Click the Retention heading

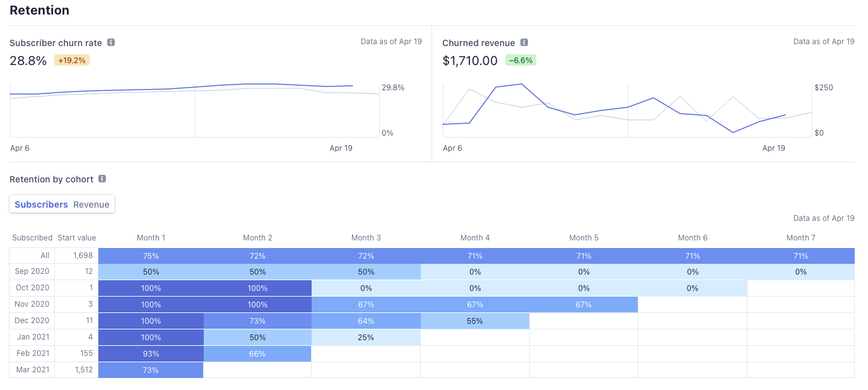tap(39, 11)
